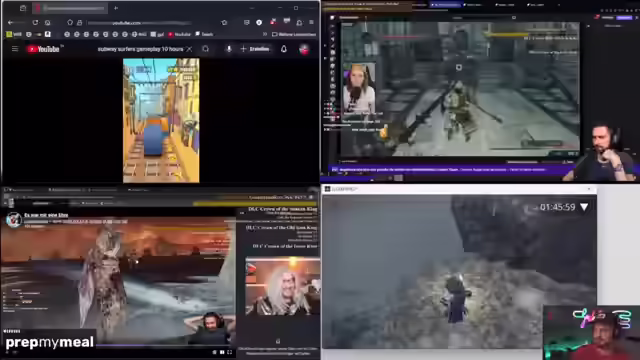Reload the YouTube page
The width and height of the screenshot is (640, 360).
(36, 22)
